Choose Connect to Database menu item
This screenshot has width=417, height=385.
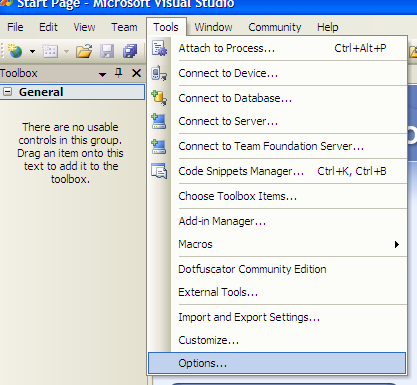[x=277, y=98]
